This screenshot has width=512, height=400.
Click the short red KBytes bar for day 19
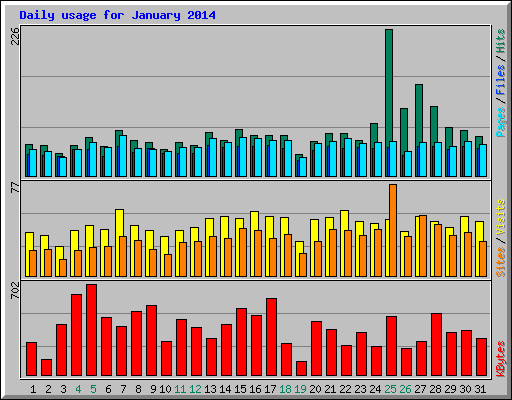pos(302,369)
